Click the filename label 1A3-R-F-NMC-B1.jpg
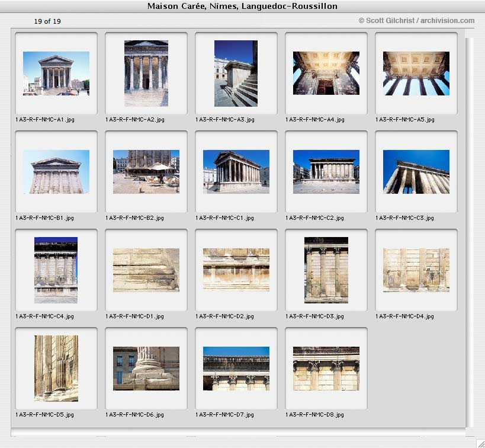485x448 pixels. pyautogui.click(x=44, y=218)
